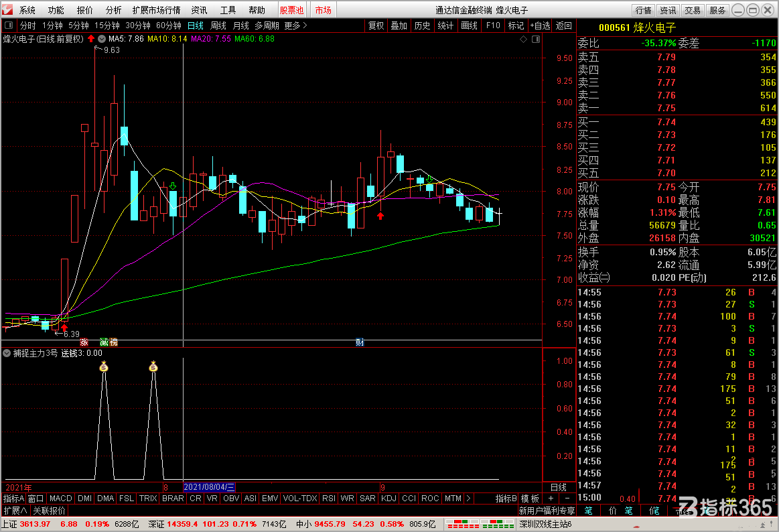
Task: Click the 模板 template button
Action: pyautogui.click(x=530, y=498)
